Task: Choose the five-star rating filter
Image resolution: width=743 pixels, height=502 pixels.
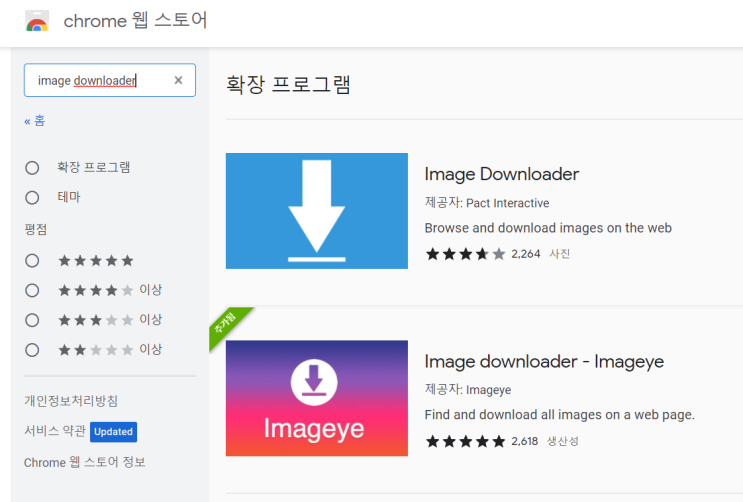Action: tap(32, 260)
